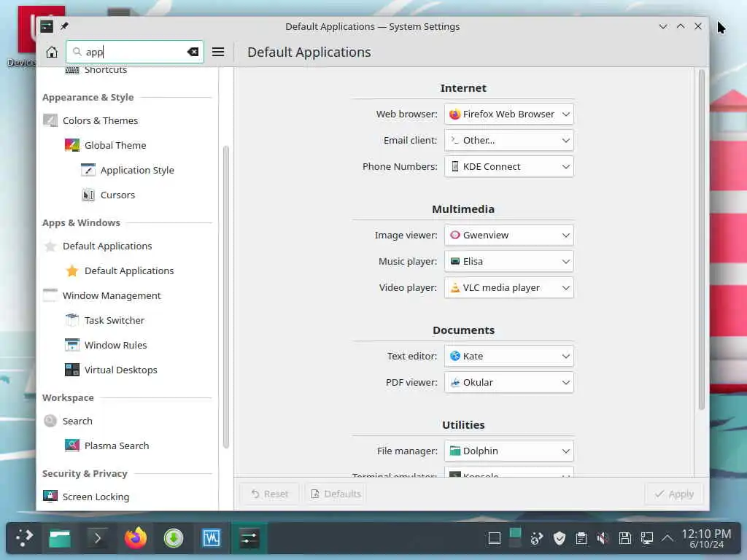Open the Email client dropdown
This screenshot has height=560, width=747.
508,140
